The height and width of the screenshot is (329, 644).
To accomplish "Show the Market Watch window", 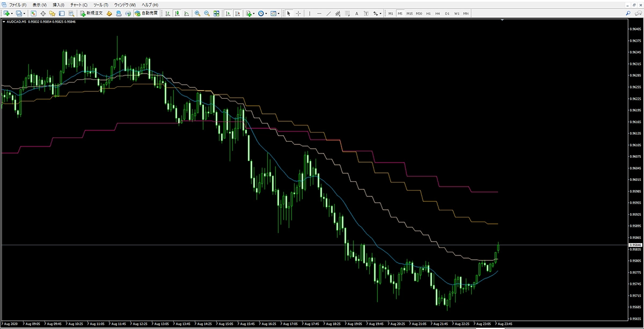I will [34, 13].
